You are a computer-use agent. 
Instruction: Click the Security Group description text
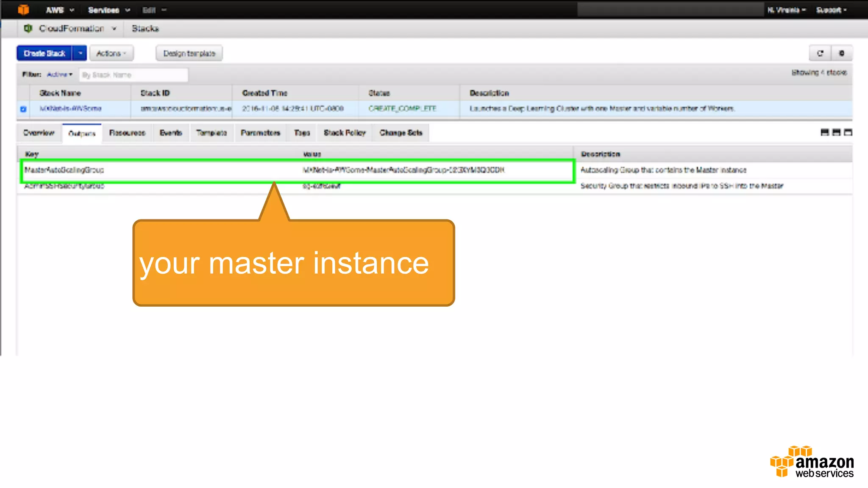(x=682, y=186)
